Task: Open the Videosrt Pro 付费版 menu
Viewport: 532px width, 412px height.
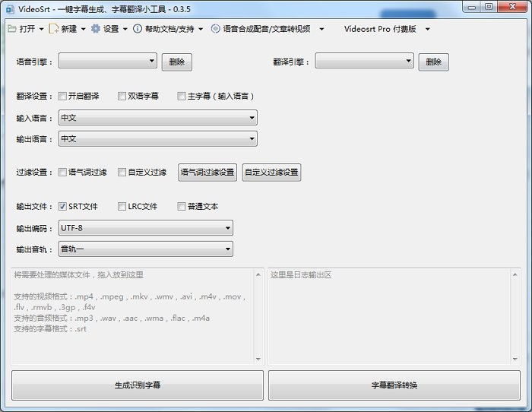Action: [x=386, y=29]
